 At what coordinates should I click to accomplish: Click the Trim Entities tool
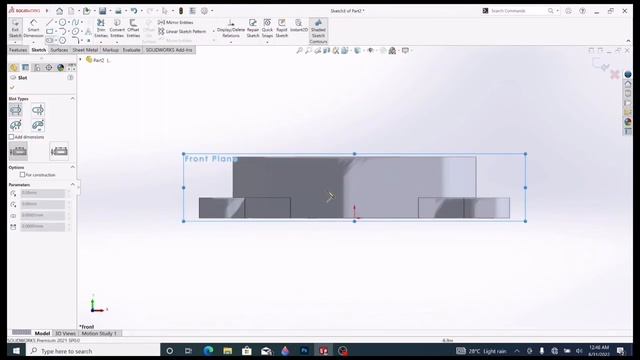click(x=101, y=28)
